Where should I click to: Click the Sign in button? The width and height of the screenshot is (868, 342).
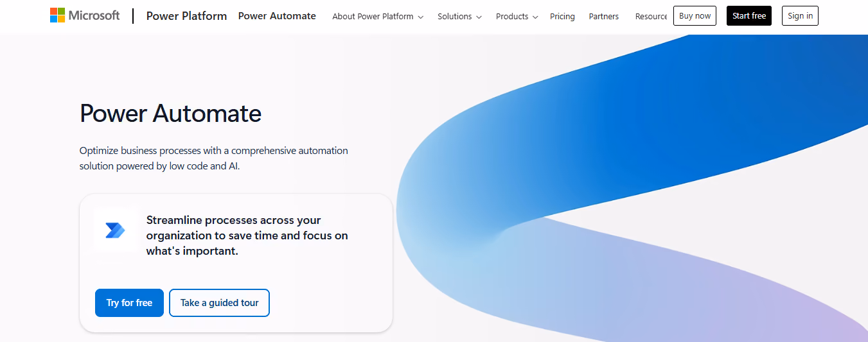[800, 16]
